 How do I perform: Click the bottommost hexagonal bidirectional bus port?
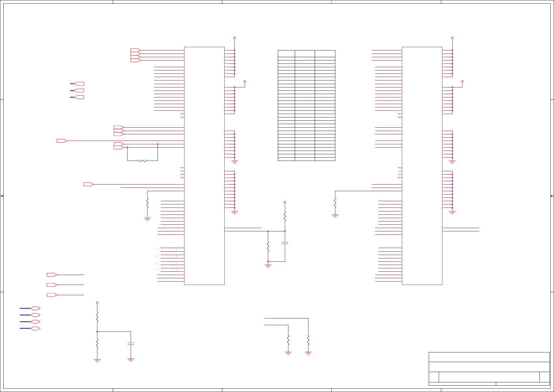35,328
